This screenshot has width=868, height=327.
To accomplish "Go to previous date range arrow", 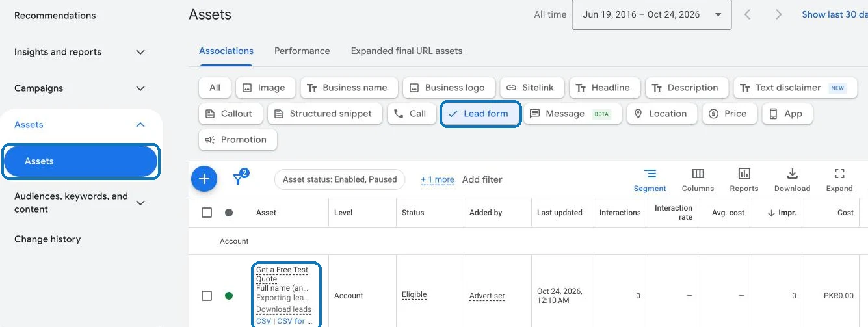I will [x=748, y=14].
